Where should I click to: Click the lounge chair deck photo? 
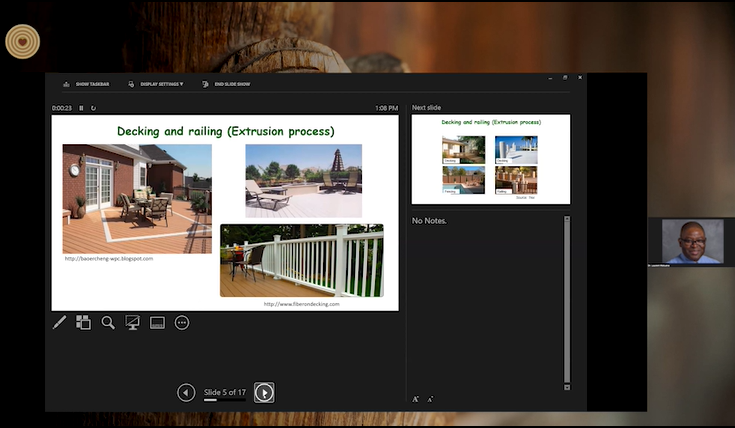coord(304,181)
